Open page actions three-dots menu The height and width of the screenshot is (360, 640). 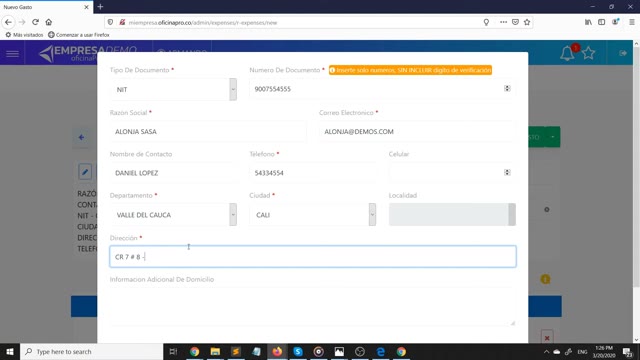pos(503,22)
